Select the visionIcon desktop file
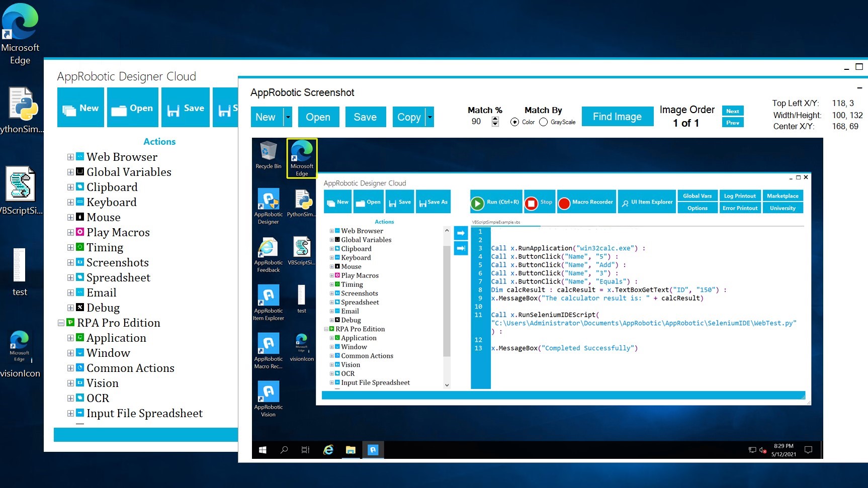The height and width of the screenshot is (488, 868). pyautogui.click(x=20, y=353)
